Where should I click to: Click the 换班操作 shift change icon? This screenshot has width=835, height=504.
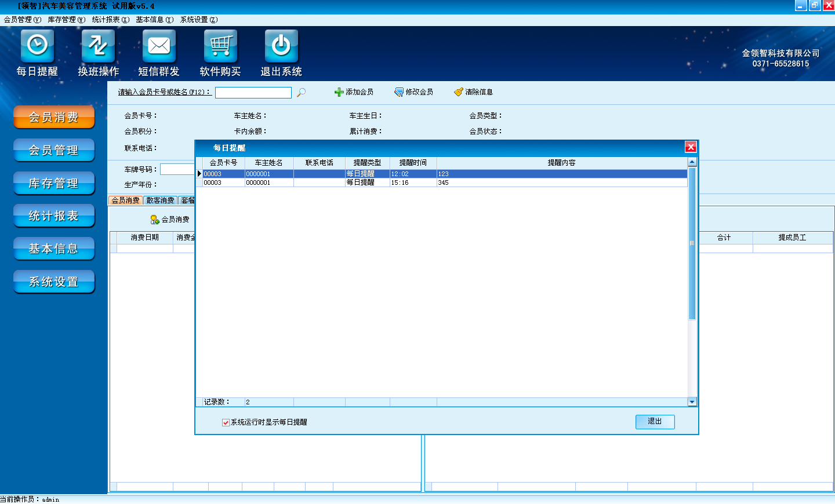tap(98, 46)
